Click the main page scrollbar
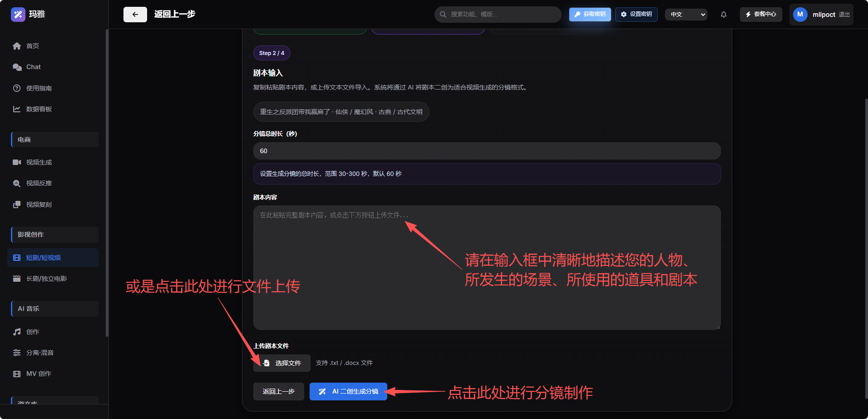Screen dimensions: 868x419 pos(866,249)
